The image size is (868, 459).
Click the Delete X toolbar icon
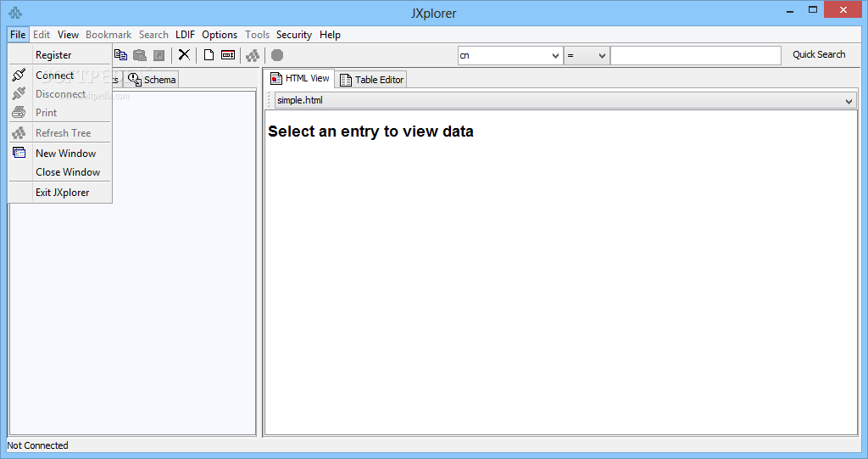pos(184,55)
